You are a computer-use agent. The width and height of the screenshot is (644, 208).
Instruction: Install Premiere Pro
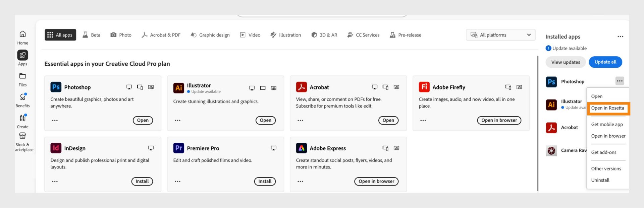[265, 181]
